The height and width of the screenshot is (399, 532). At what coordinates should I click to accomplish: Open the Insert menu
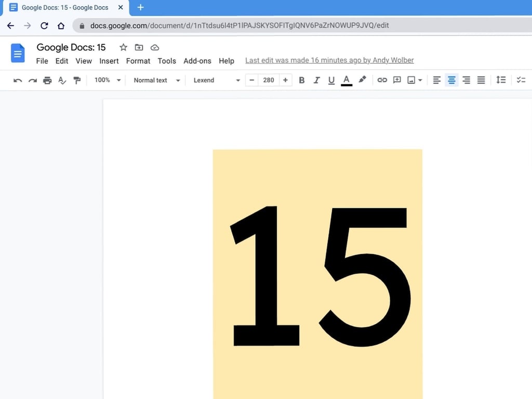pos(109,61)
